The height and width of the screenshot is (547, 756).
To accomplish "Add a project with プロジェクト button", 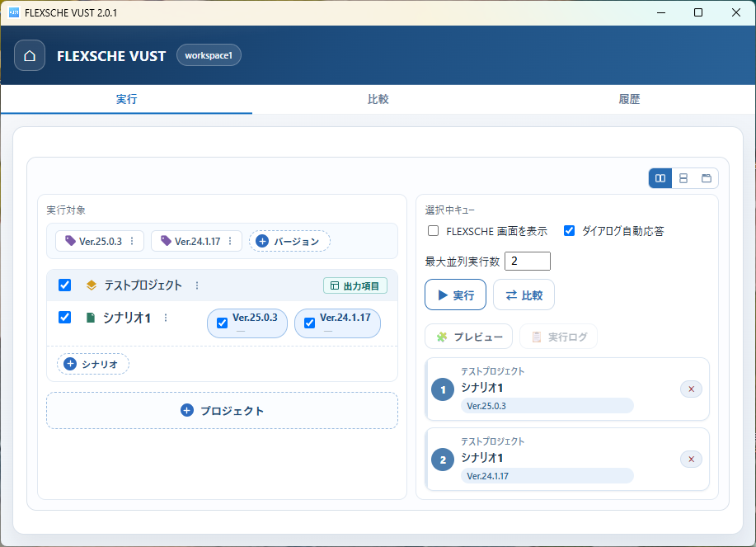I will [222, 411].
